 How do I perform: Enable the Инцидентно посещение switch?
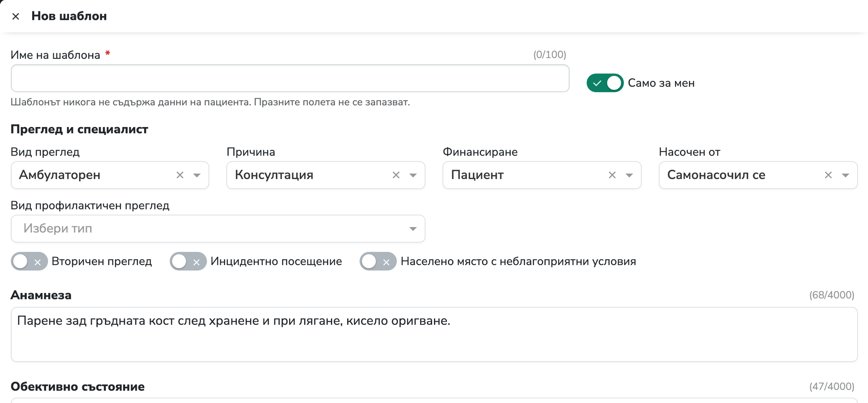(x=188, y=261)
